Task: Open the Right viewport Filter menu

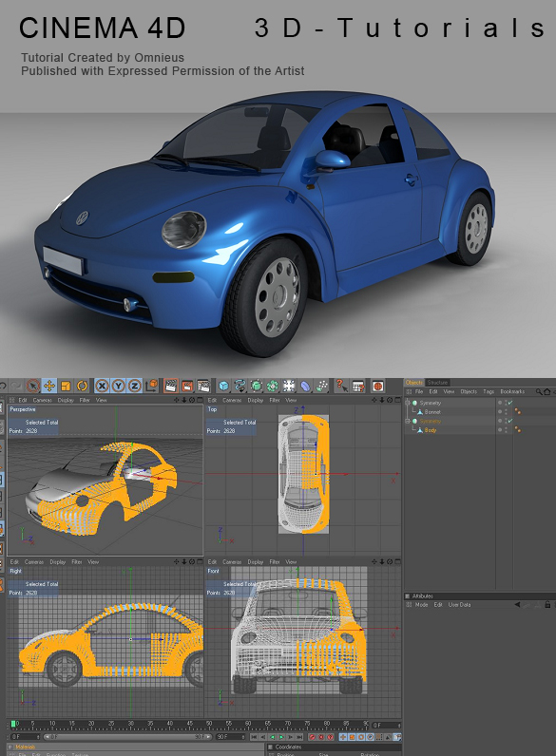Action: (77, 562)
